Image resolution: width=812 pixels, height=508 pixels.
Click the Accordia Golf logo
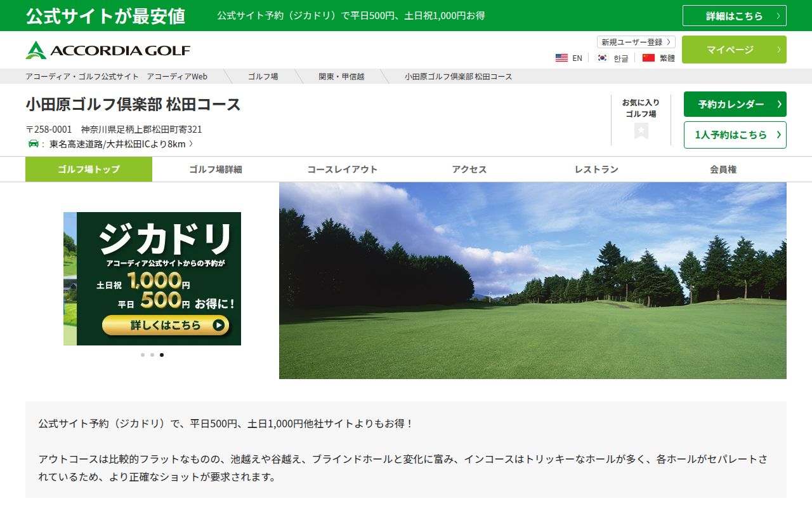pos(108,50)
